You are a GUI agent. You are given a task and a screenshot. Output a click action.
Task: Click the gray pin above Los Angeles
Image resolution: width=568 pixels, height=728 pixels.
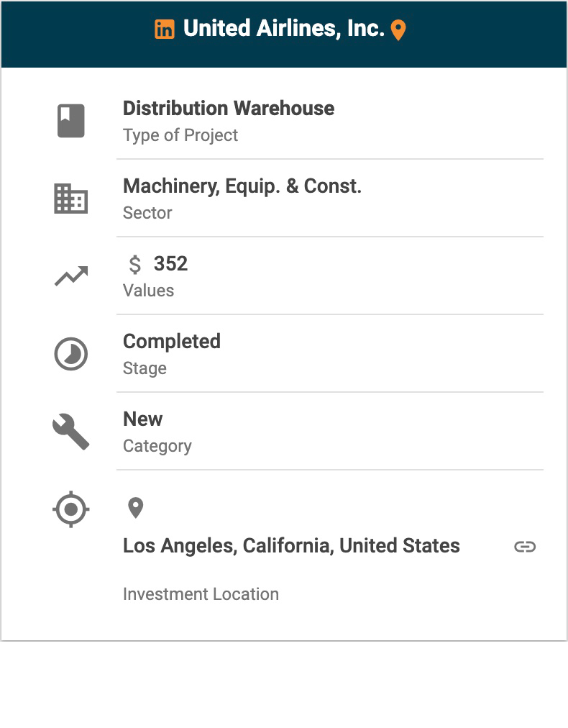click(135, 508)
